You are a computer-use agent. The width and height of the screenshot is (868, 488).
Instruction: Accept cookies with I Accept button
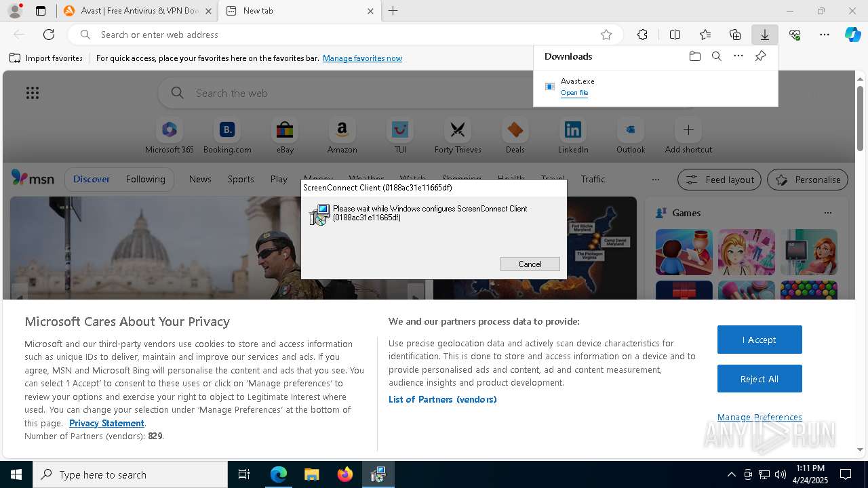coord(759,340)
